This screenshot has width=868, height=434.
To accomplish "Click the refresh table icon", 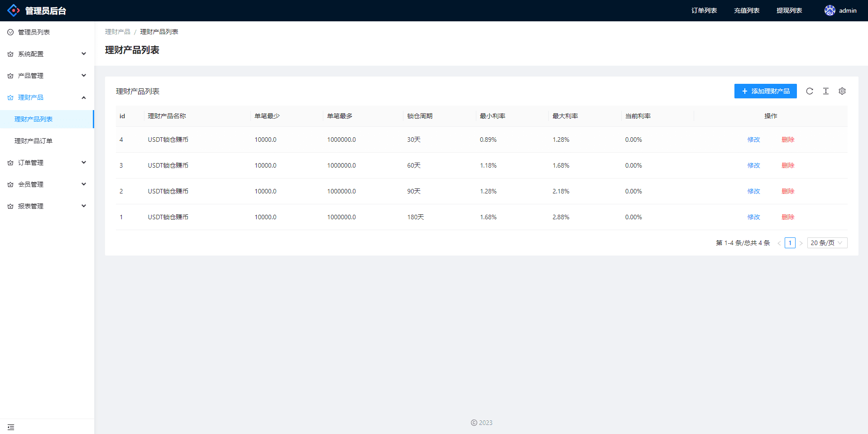I will click(810, 91).
